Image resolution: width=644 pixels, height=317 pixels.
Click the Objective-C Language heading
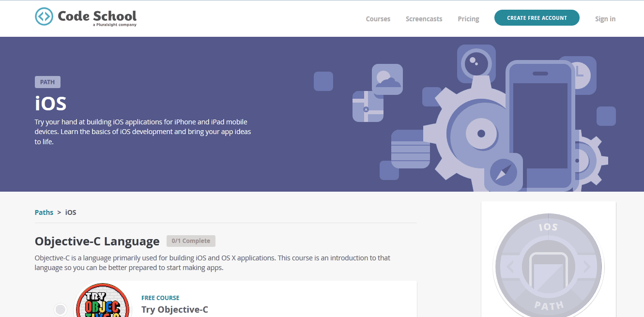pos(97,241)
